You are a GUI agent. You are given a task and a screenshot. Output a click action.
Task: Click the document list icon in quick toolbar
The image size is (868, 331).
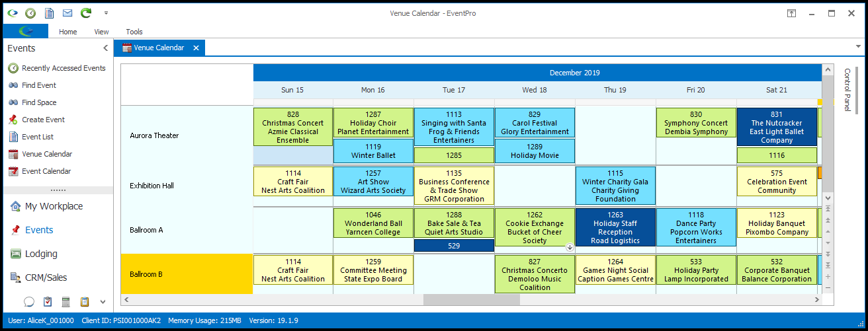tap(49, 13)
